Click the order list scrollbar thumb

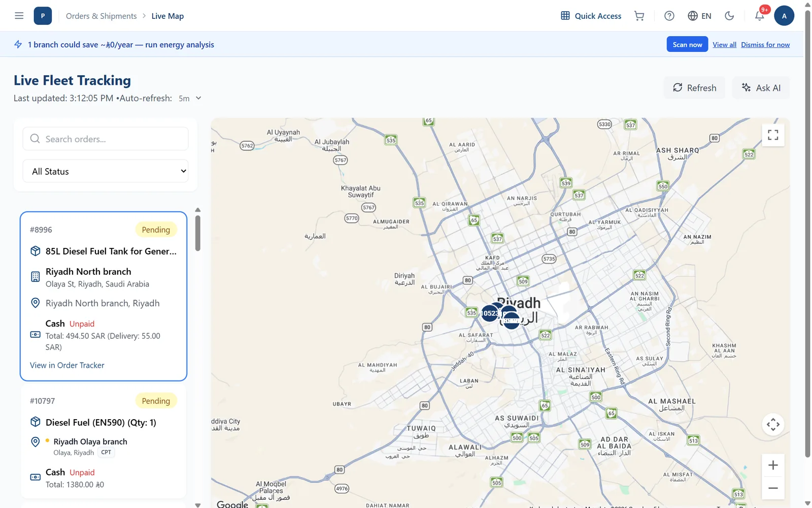pos(198,233)
